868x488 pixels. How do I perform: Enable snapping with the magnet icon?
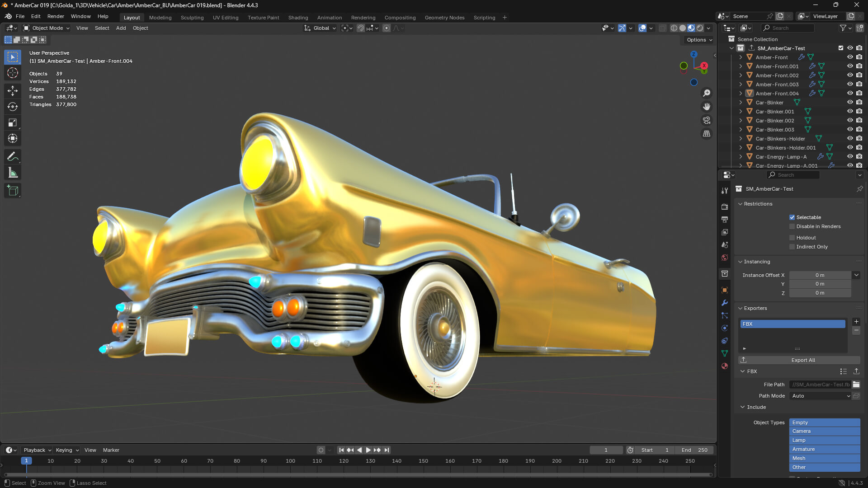pyautogui.click(x=361, y=28)
